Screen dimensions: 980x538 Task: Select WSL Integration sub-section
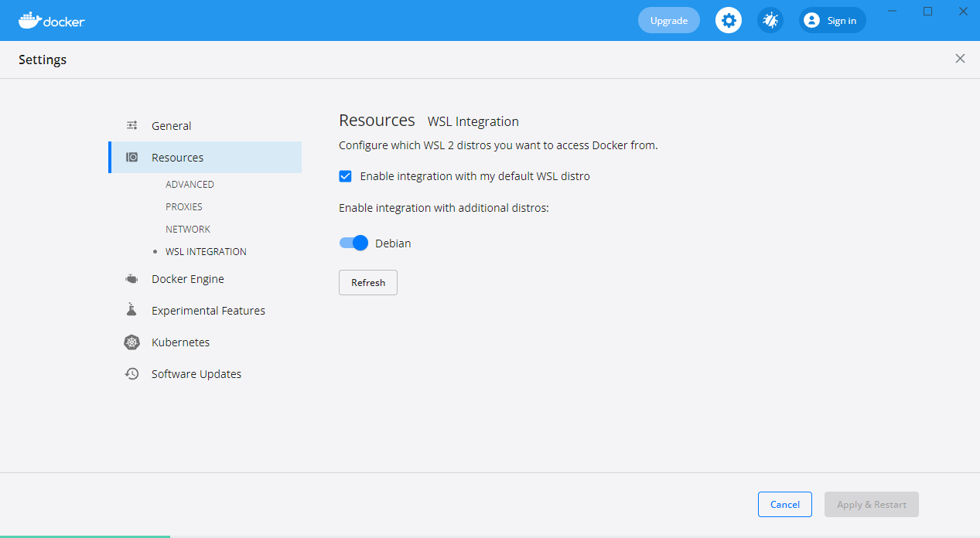pyautogui.click(x=206, y=251)
